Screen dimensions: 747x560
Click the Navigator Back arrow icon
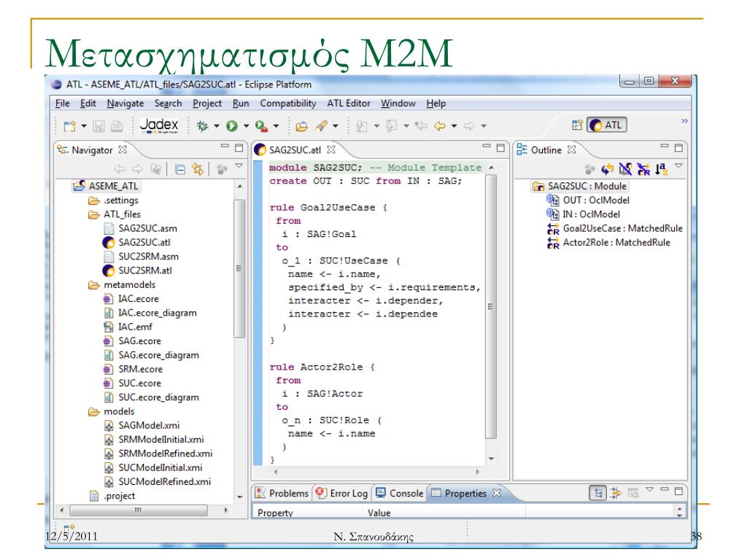point(120,169)
